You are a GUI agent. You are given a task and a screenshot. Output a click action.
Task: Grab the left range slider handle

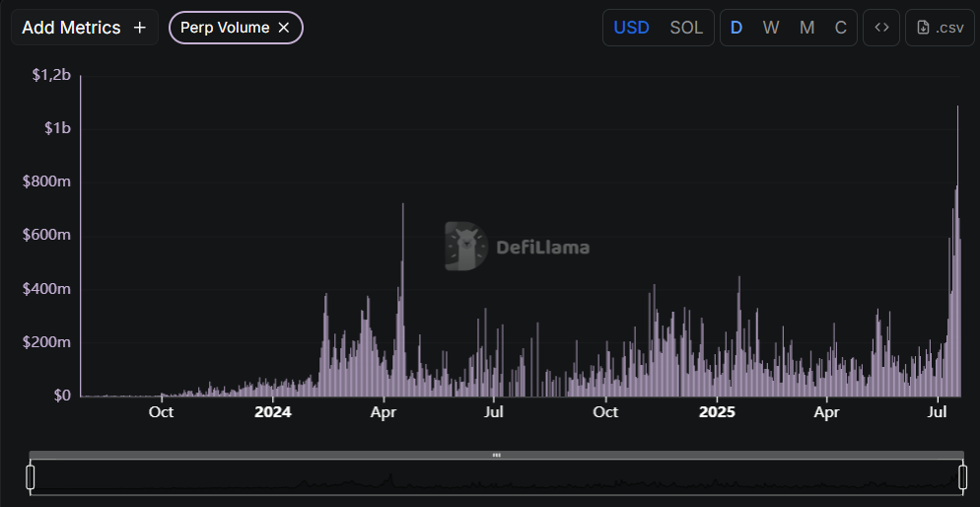30,477
